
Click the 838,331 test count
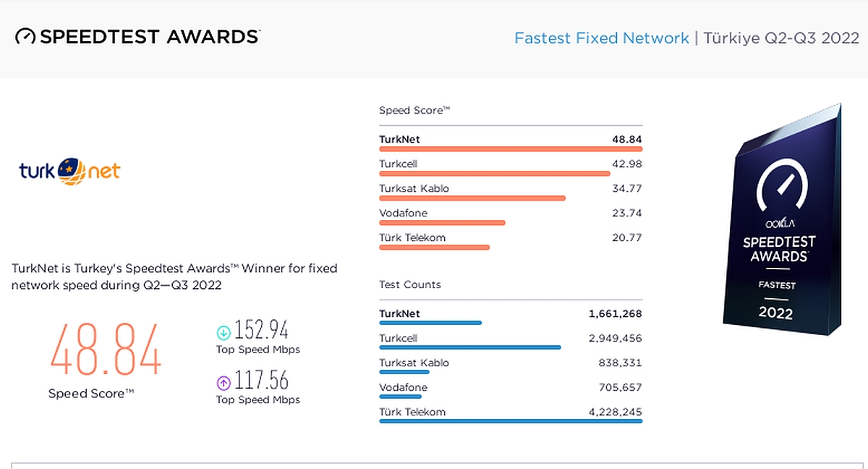tap(619, 363)
